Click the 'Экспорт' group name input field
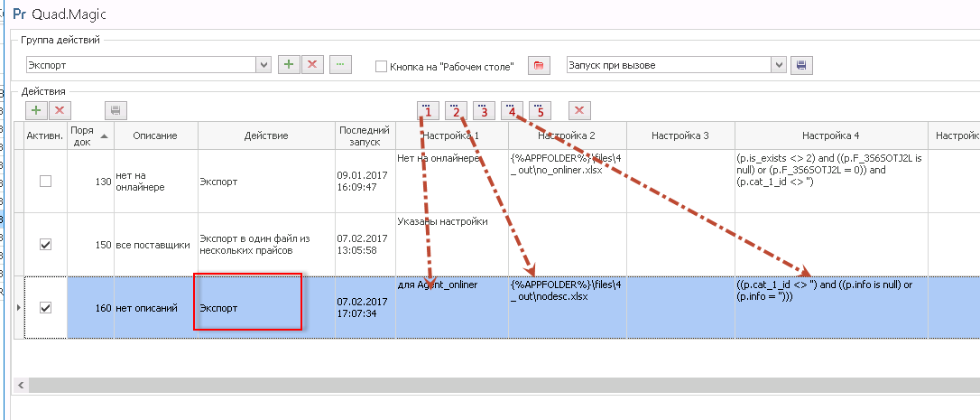Viewport: 980px width, 420px height. (x=141, y=64)
